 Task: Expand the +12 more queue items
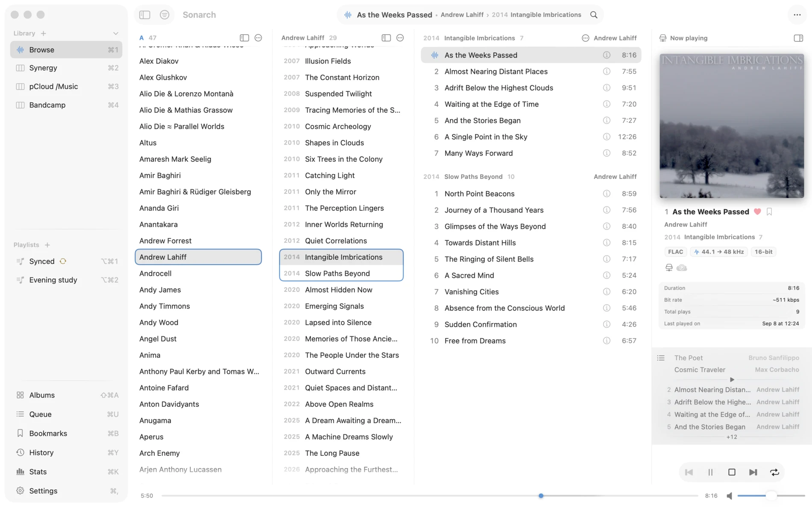click(732, 437)
